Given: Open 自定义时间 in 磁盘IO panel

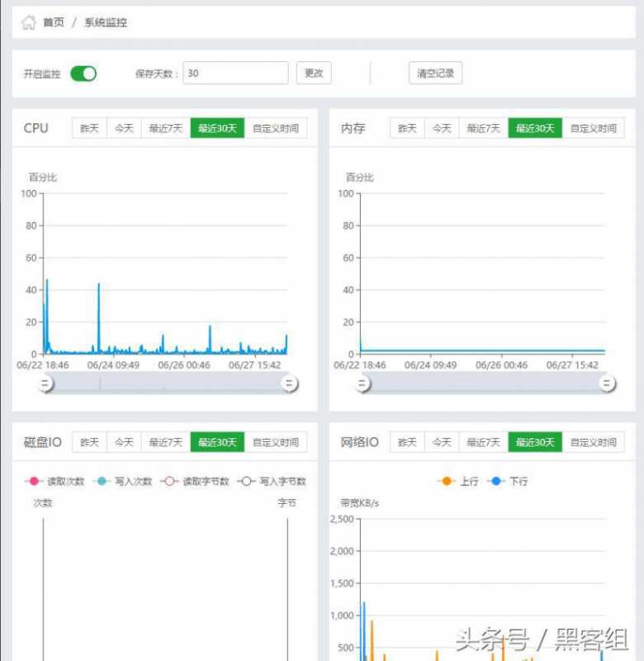Looking at the screenshot, I should [x=276, y=442].
